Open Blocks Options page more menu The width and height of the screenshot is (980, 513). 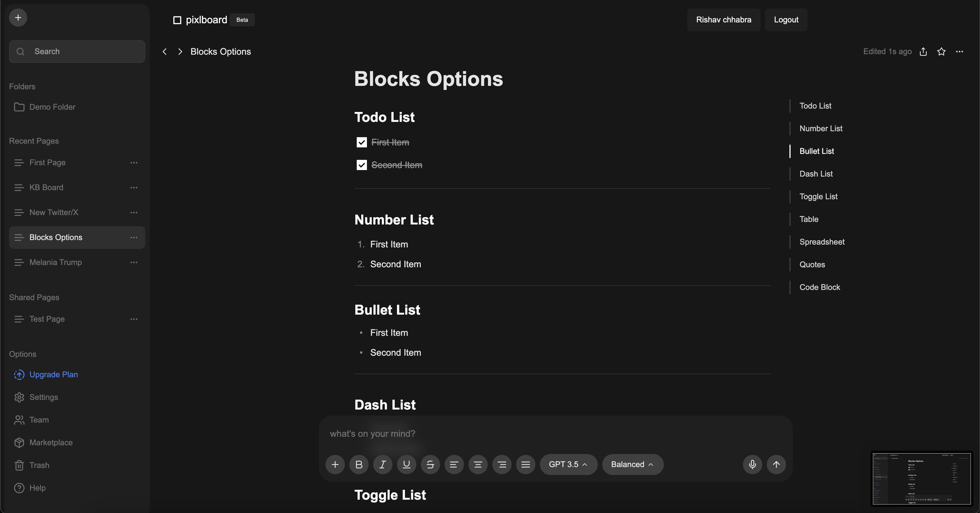[x=134, y=237]
